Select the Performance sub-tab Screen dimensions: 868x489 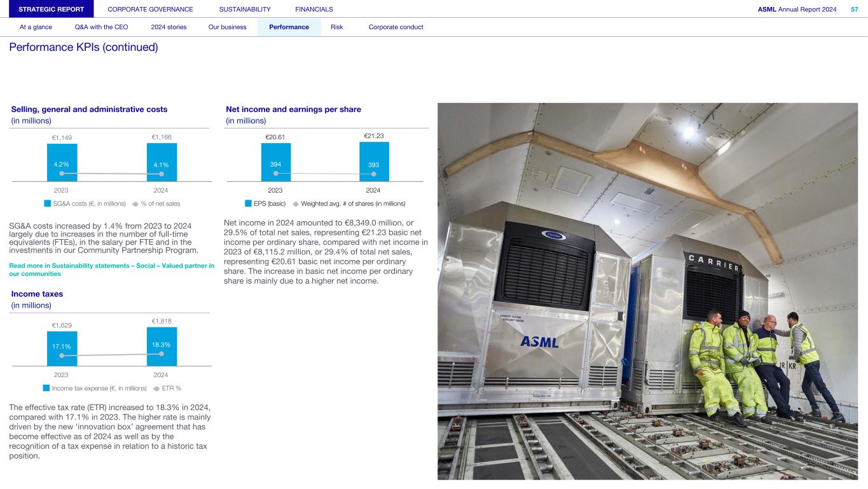click(x=289, y=27)
